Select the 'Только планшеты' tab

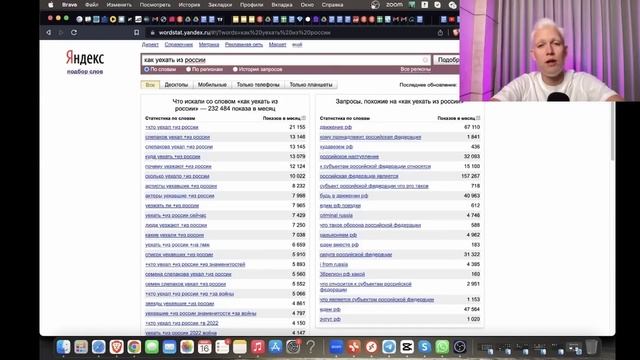tap(311, 84)
